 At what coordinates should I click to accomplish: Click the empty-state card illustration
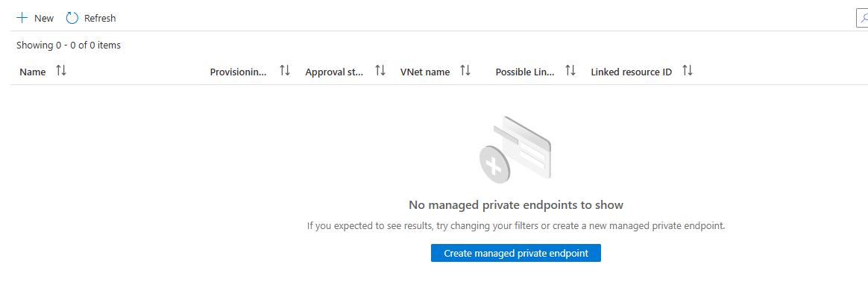(x=515, y=150)
